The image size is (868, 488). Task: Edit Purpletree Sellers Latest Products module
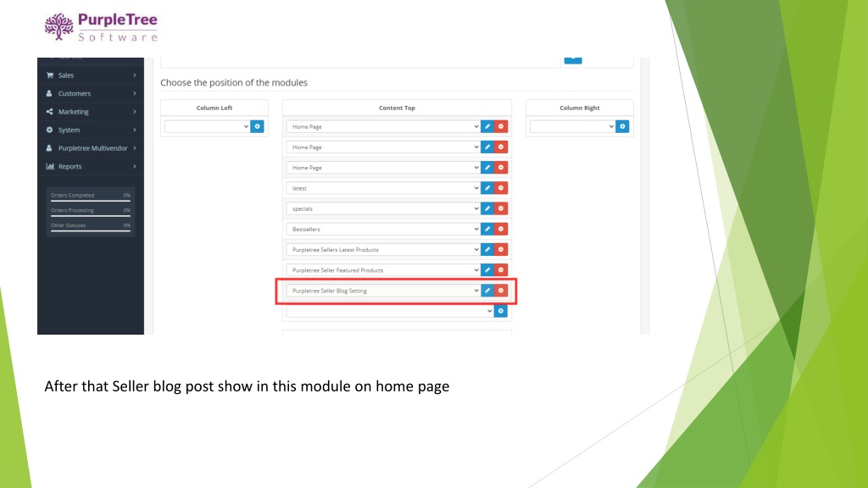click(487, 250)
